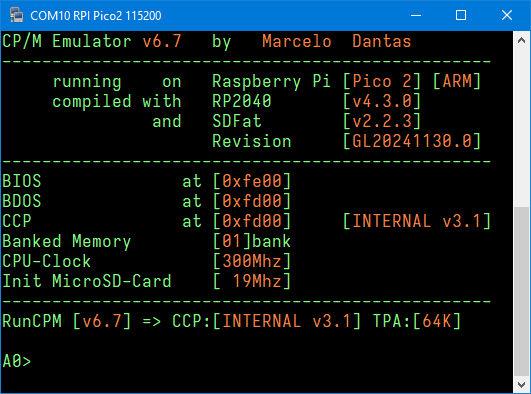Screen dimensions: 531x394
Task: Click the BDOS address '[0xfd00]'
Action: point(252,201)
